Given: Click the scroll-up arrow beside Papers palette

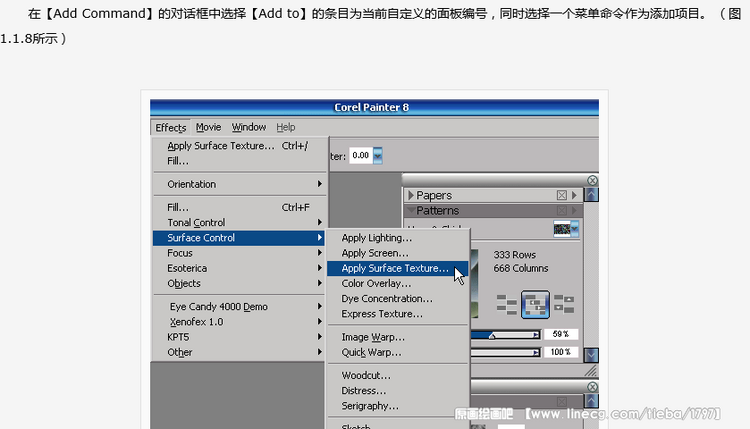Looking at the screenshot, I should point(592,195).
